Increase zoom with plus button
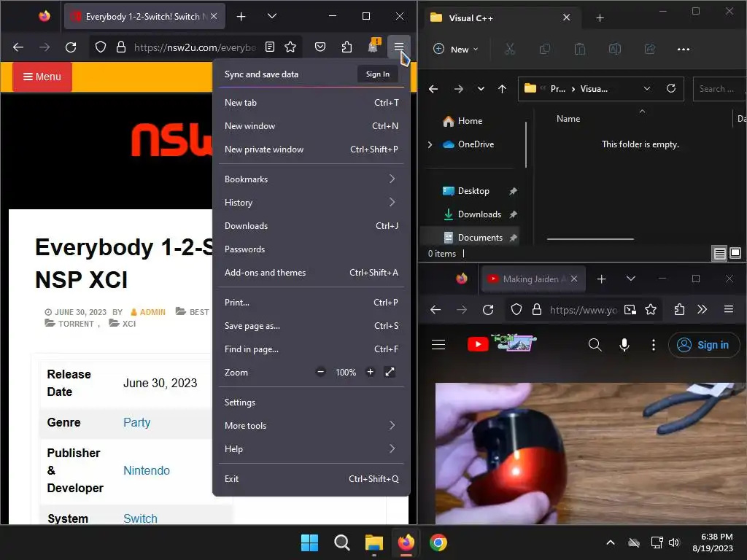747x560 pixels. pyautogui.click(x=370, y=372)
